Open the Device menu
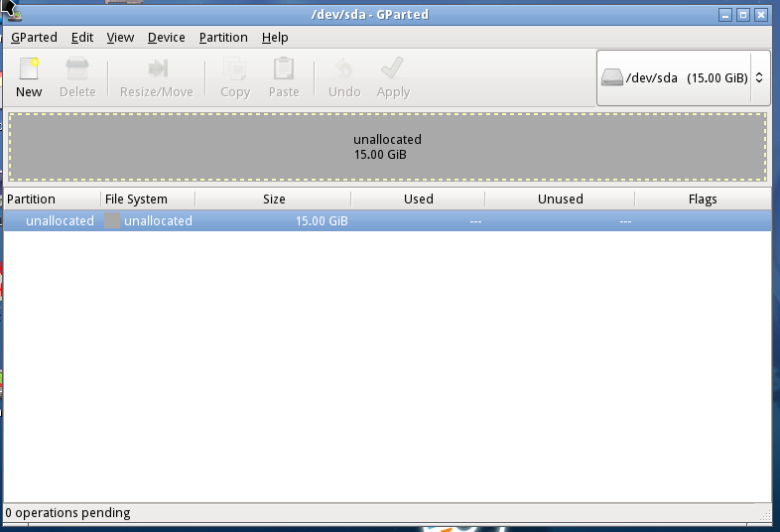Image resolution: width=780 pixels, height=532 pixels. click(166, 38)
